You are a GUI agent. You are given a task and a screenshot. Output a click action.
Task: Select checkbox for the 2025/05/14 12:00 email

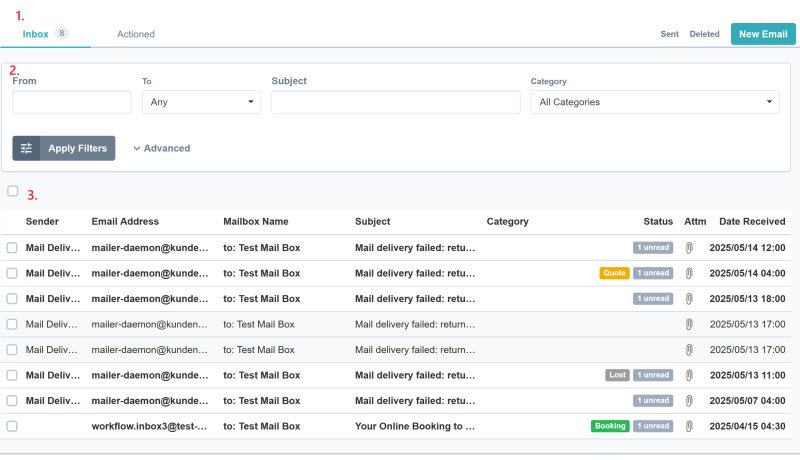[13, 247]
